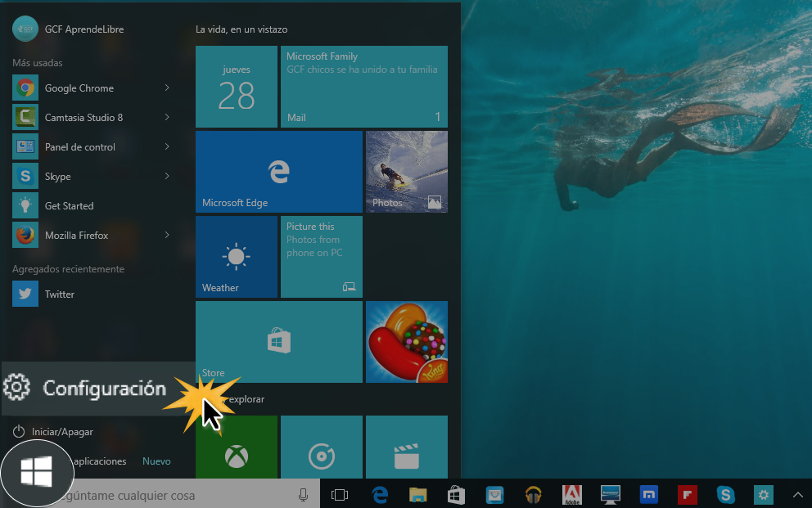
Task: Expand the Skype jump list arrow
Action: point(167,177)
